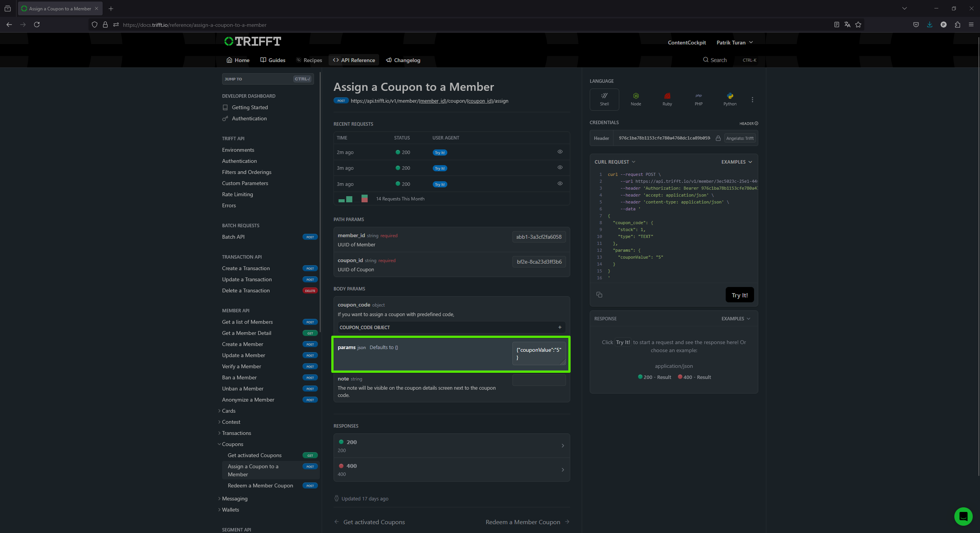
Task: Click the Try It button
Action: pos(739,295)
